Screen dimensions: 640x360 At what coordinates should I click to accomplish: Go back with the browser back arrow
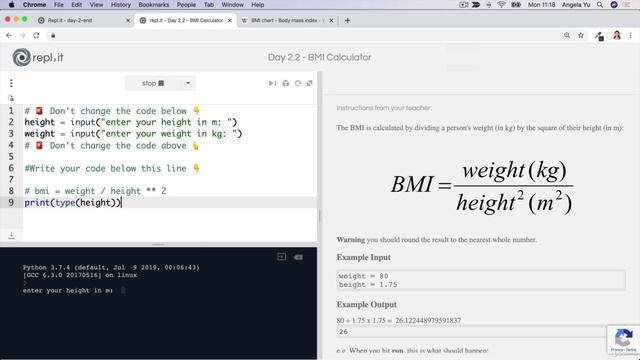pyautogui.click(x=9, y=36)
